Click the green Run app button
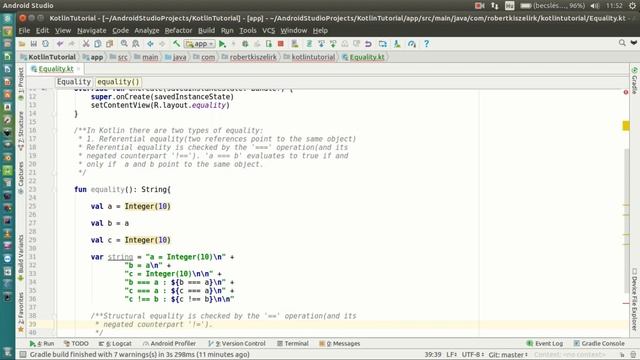 222,44
